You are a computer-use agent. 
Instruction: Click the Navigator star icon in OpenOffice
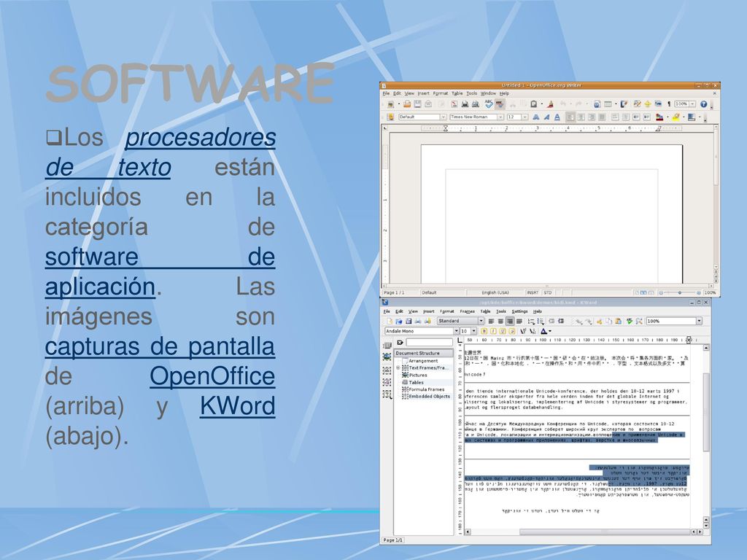[648, 104]
